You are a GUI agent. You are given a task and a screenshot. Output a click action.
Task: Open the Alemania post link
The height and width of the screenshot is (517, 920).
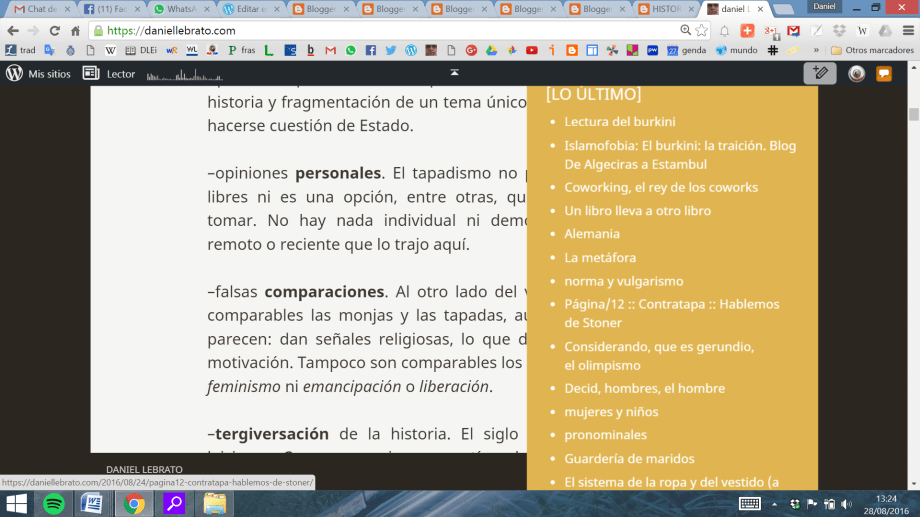point(591,234)
